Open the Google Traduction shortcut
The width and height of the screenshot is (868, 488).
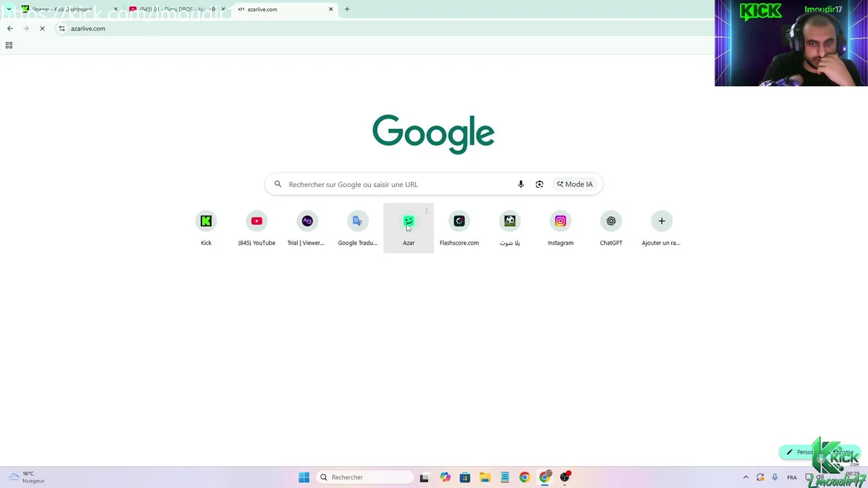[x=357, y=228]
